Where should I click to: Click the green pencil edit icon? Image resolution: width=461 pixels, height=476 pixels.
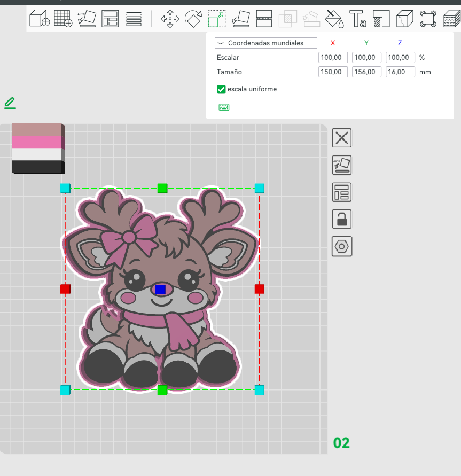tap(10, 103)
